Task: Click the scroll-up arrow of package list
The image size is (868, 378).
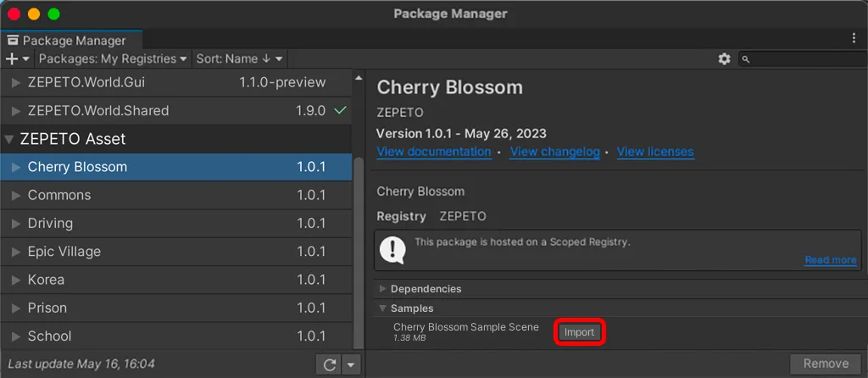Action: tap(359, 78)
